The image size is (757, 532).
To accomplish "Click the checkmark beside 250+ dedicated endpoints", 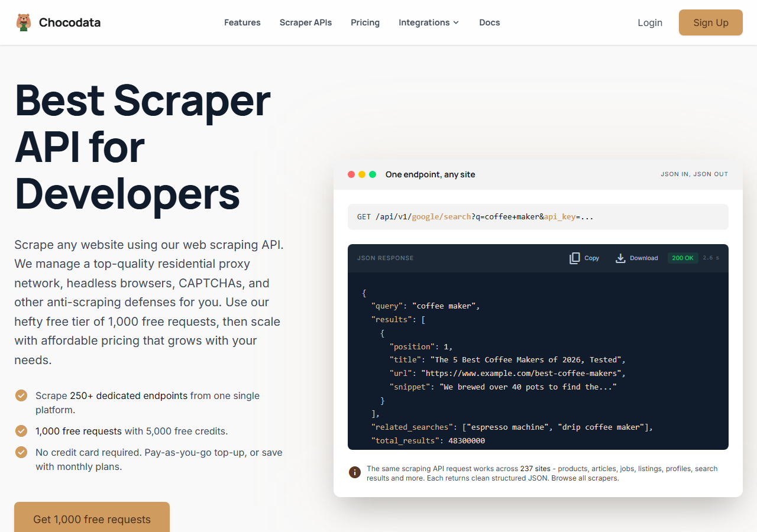I will [21, 395].
